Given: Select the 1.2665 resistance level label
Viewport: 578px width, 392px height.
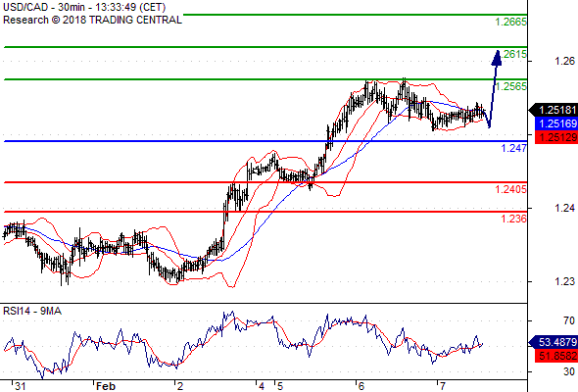Looking at the screenshot, I should pyautogui.click(x=511, y=23).
